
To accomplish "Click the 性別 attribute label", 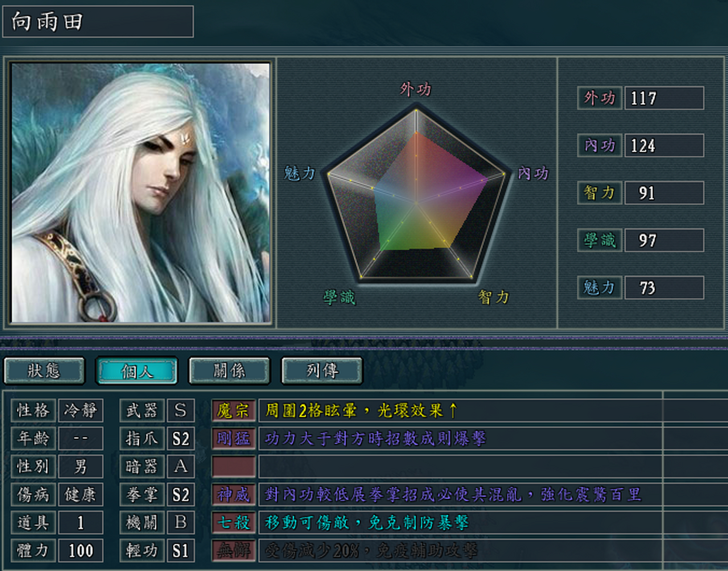I will click(x=33, y=467).
